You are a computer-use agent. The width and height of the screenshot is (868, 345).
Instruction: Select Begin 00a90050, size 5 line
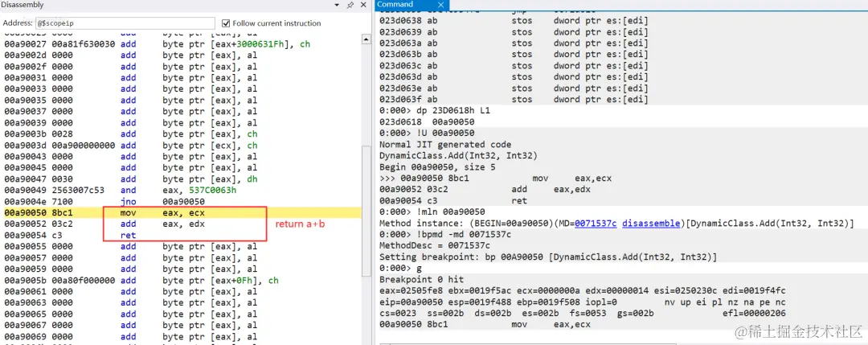(x=436, y=166)
